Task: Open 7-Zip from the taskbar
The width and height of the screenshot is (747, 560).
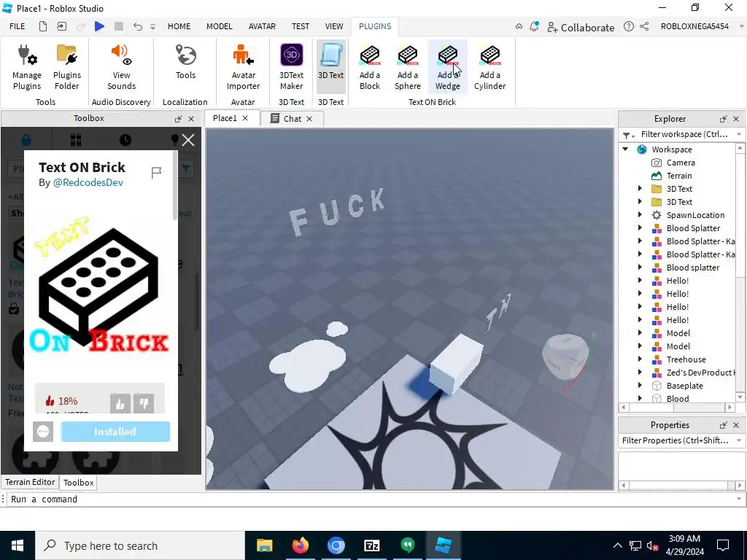Action: [371, 545]
